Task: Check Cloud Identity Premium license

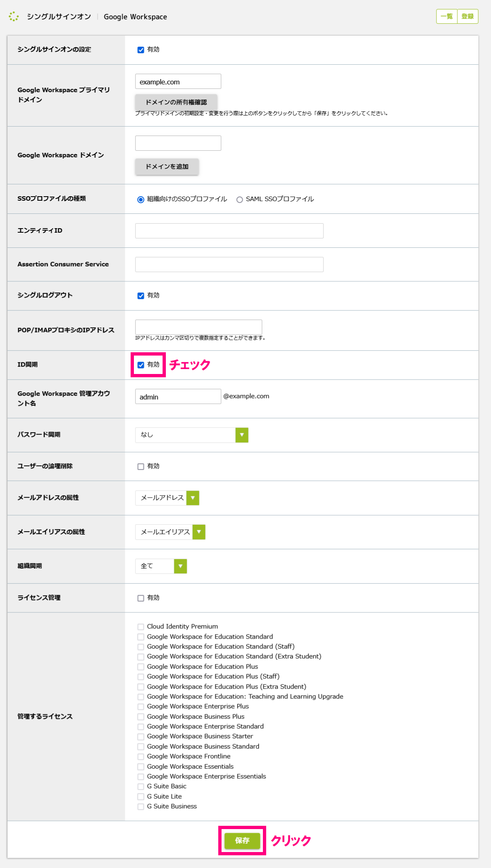Action: 141,627
